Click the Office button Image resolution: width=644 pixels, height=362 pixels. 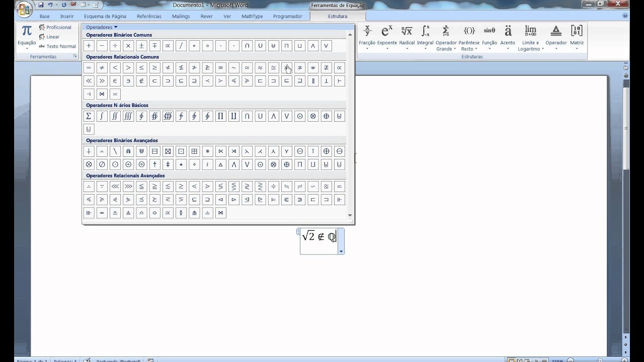coord(24,9)
